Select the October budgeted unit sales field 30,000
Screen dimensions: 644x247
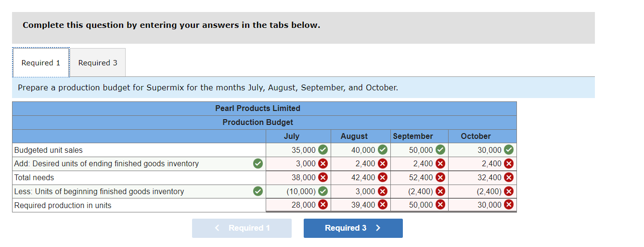click(482, 150)
